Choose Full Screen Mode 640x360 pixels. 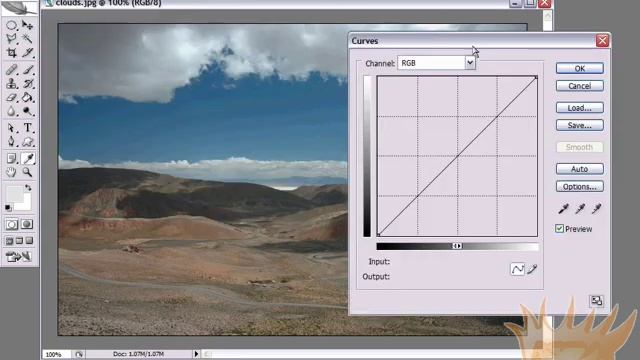tap(29, 241)
